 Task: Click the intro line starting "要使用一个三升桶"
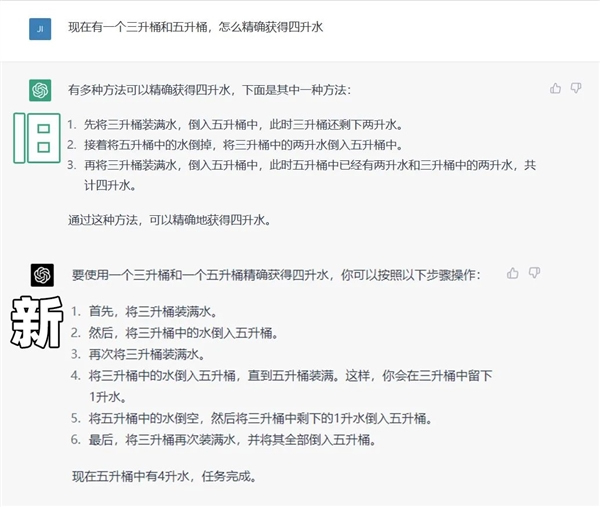coord(276,274)
